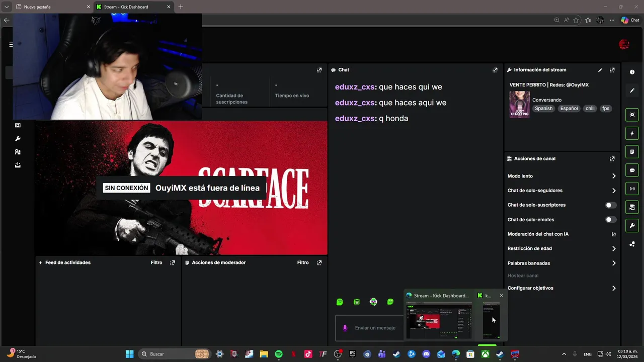Open the browser tab list dropdown
The height and width of the screenshot is (362, 644).
pyautogui.click(x=7, y=7)
